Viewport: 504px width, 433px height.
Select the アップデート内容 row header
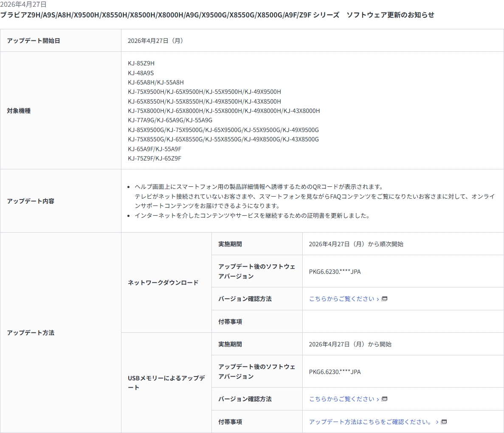[31, 201]
